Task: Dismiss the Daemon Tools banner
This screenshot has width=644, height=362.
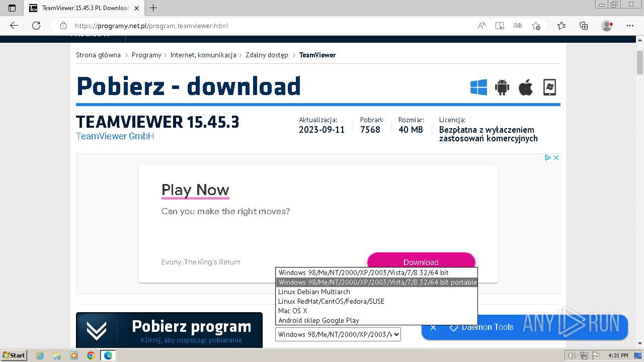Action: [x=433, y=327]
